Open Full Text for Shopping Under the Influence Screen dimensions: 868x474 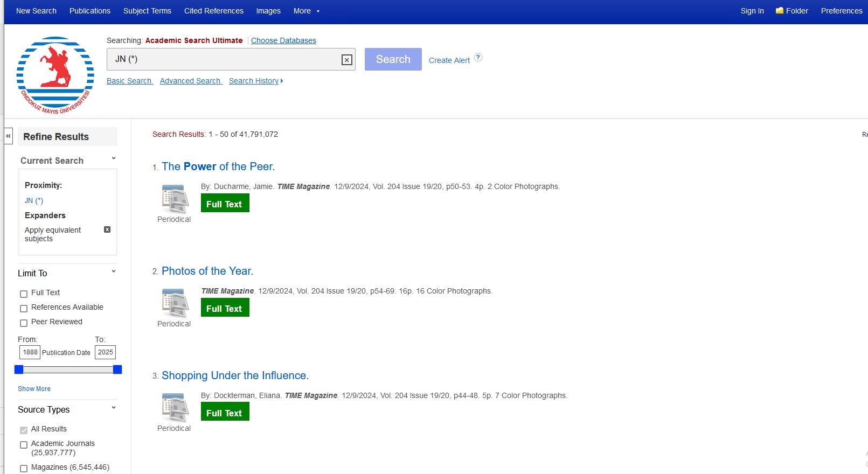click(225, 412)
